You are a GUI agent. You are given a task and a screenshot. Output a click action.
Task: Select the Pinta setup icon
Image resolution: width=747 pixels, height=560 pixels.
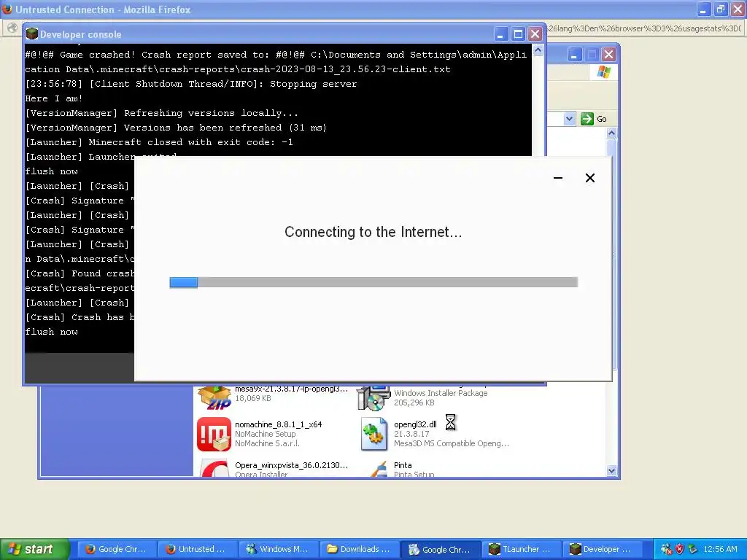pyautogui.click(x=379, y=469)
